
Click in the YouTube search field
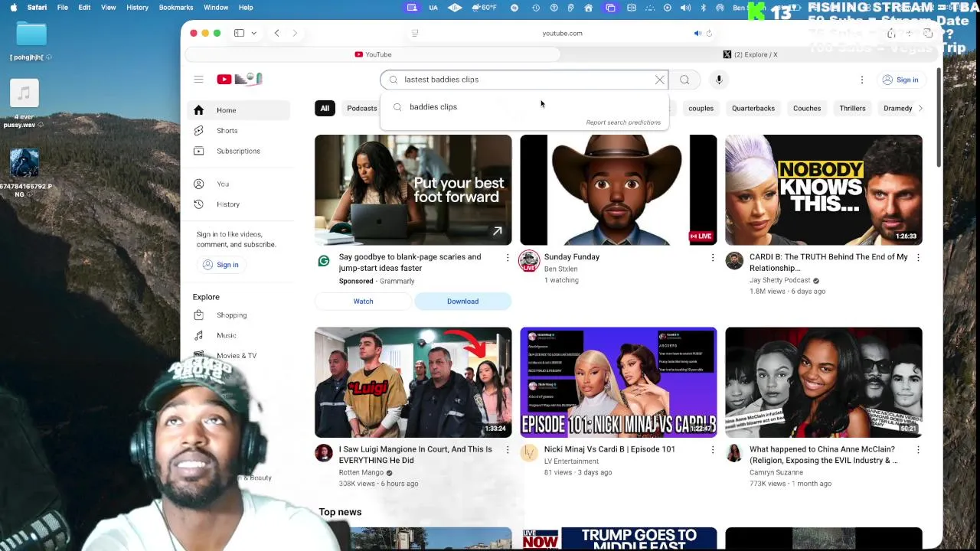(524, 80)
